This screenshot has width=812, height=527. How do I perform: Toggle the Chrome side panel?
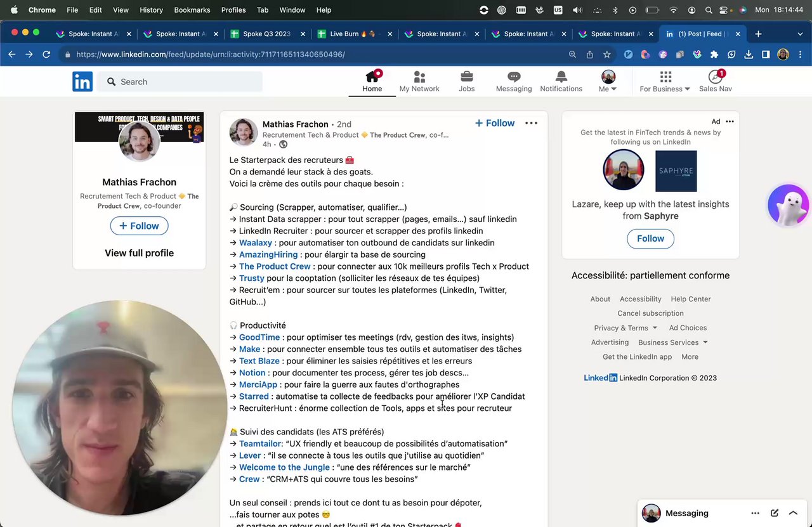tap(766, 55)
